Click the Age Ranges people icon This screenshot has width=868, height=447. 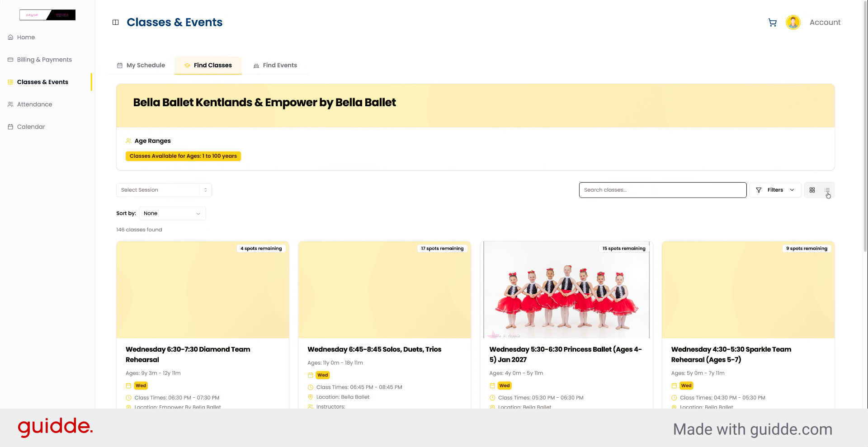[128, 141]
